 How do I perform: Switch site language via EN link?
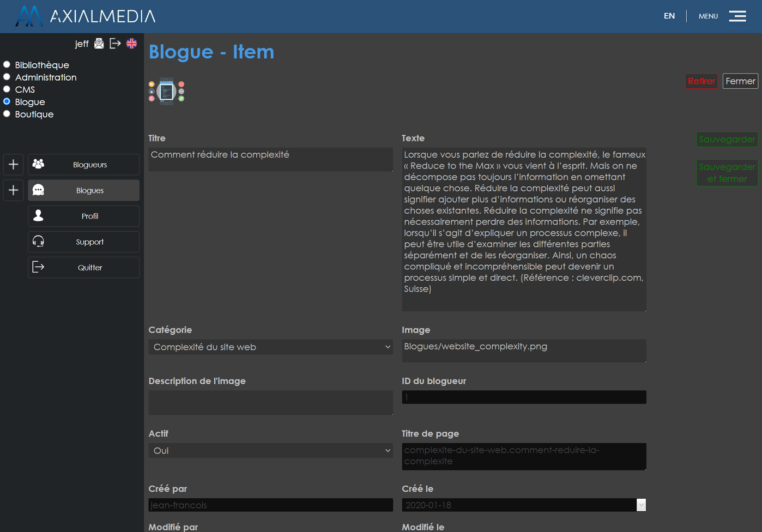click(669, 16)
